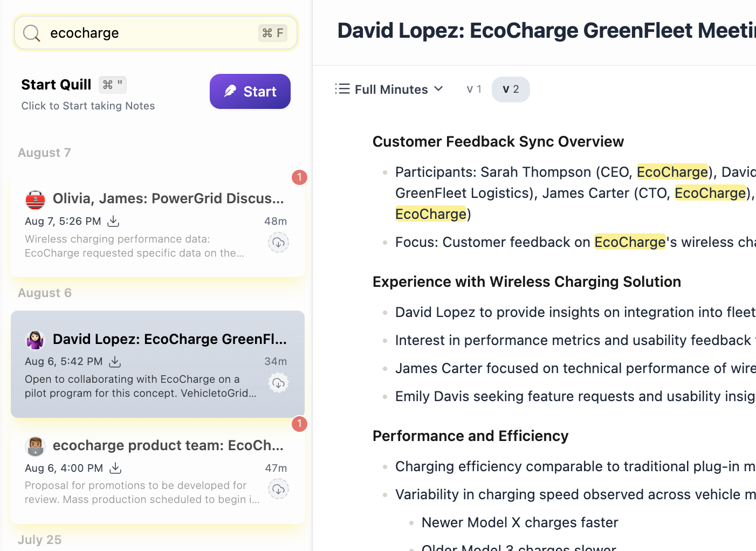The image size is (756, 551).
Task: Switch to the v 1 version tab
Action: (x=474, y=89)
